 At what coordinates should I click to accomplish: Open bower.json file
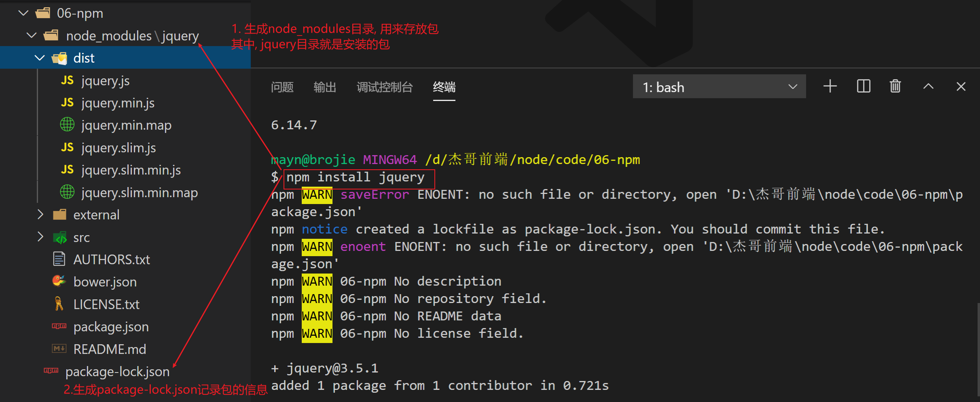click(105, 282)
